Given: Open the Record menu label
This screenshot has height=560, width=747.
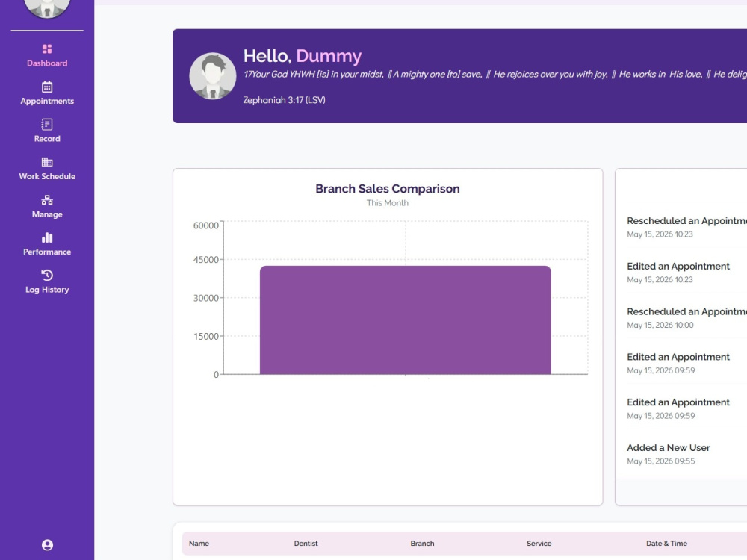Looking at the screenshot, I should 47,139.
